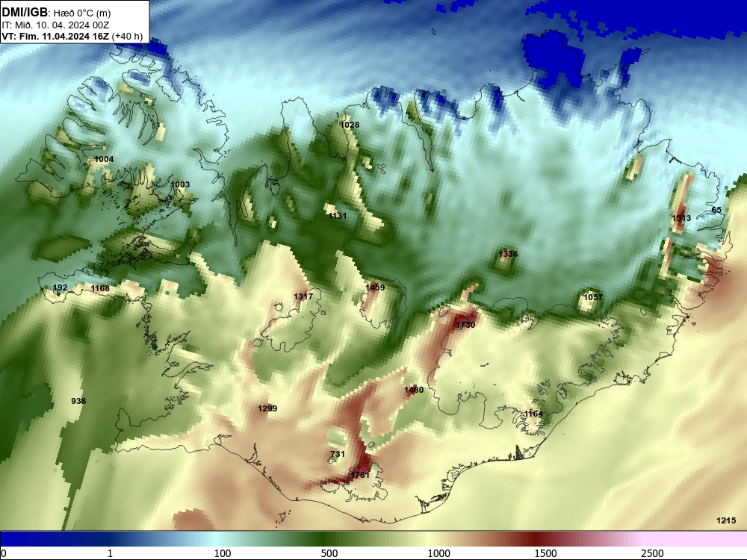747x560 pixels.
Task: Click the 1299 elevation label
Action: 267,408
